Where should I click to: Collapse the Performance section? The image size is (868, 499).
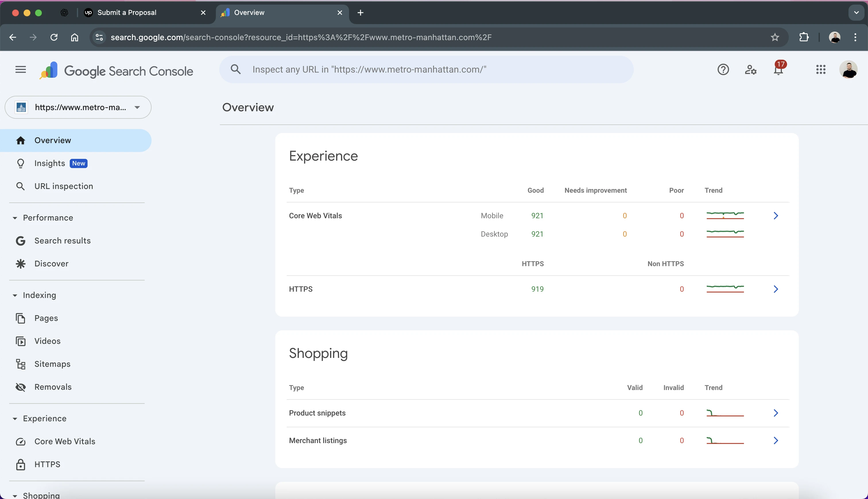(x=43, y=218)
